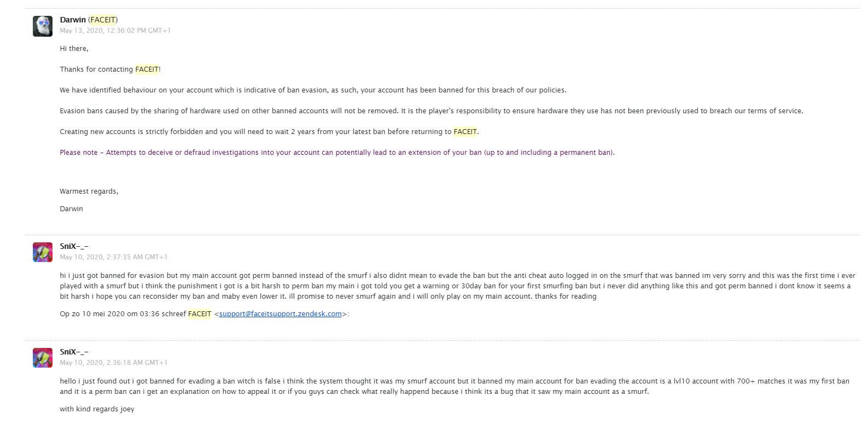Click the author name Darwin in the header
This screenshot has width=868, height=430.
pos(73,20)
